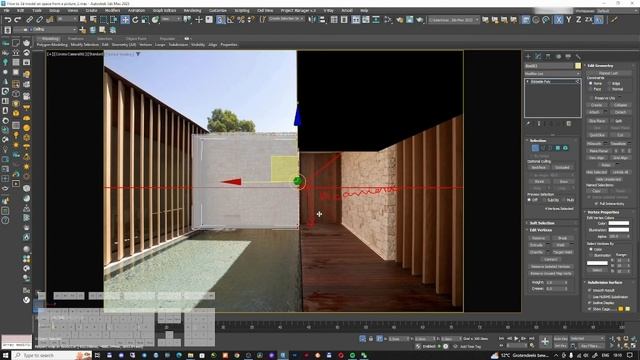Click the Windows taskbar search box
The height and width of the screenshot is (360, 640).
[53, 356]
